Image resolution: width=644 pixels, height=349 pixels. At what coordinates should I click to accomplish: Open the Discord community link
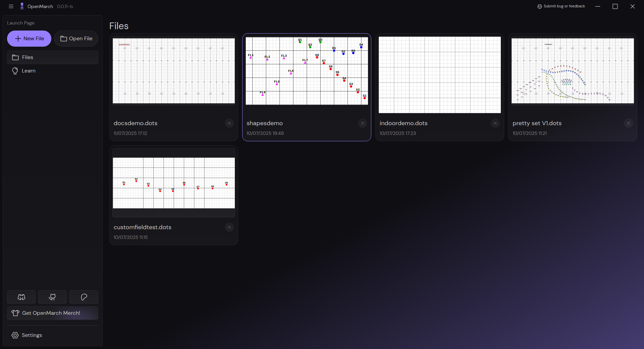click(x=21, y=297)
